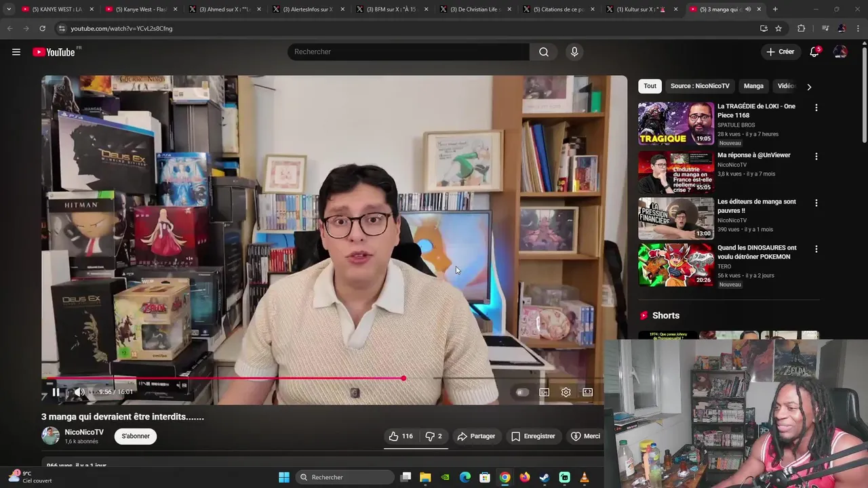Pause the video
This screenshot has width=868, height=488.
click(56, 392)
